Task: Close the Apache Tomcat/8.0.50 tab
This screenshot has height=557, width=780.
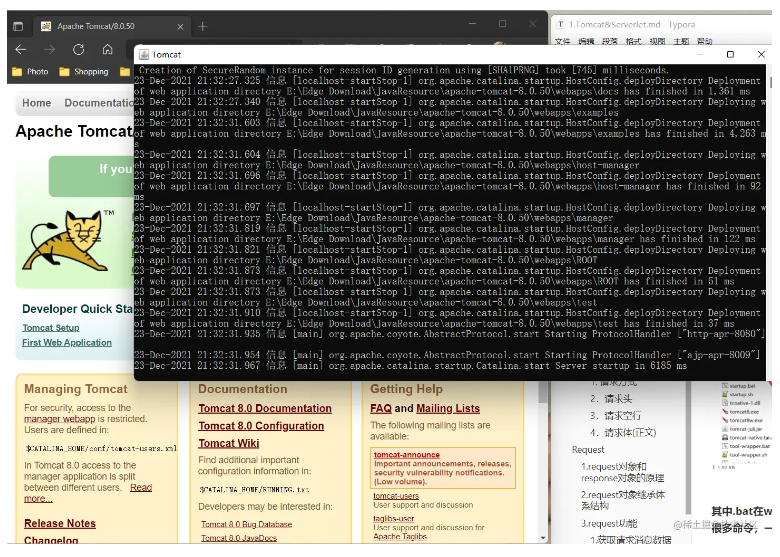Action: 180,26
